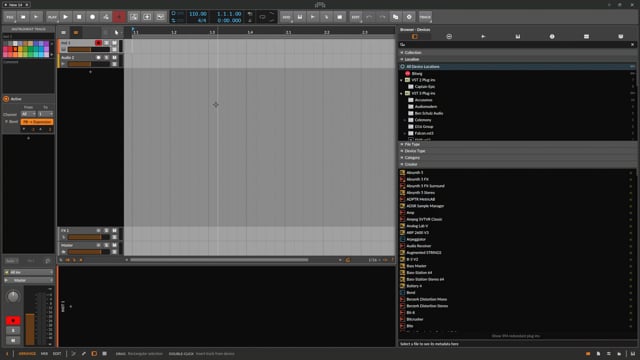Select the arranger timeline view icon
This screenshot has width=640, height=360.
tap(63, 32)
